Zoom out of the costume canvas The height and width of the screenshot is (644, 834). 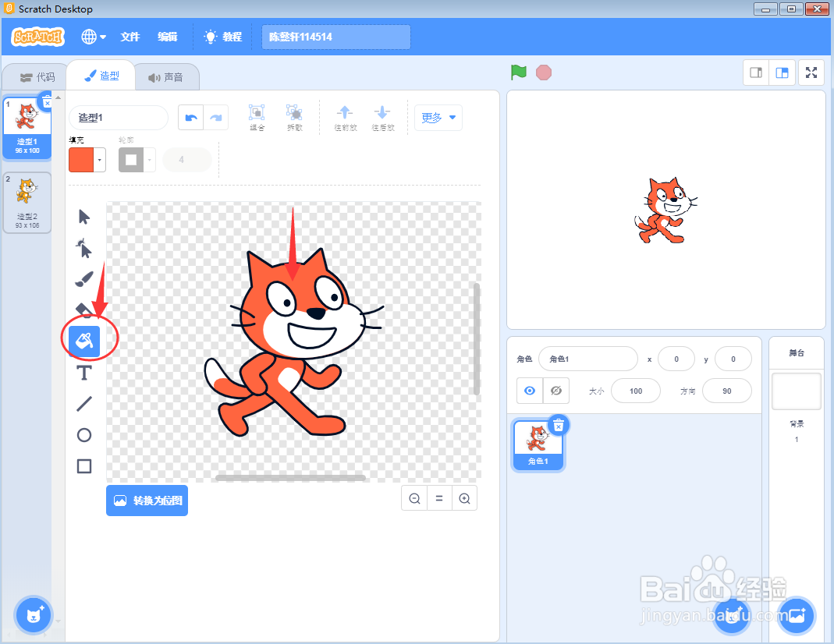pos(414,498)
